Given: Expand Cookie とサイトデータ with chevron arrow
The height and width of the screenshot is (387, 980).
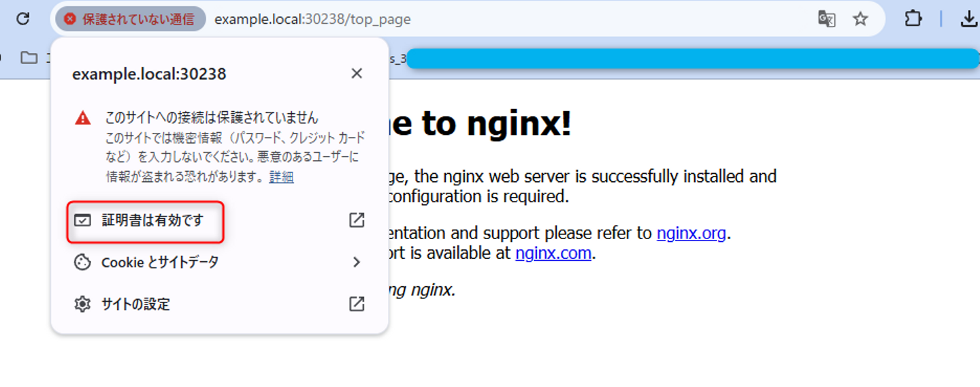Looking at the screenshot, I should pos(357,262).
